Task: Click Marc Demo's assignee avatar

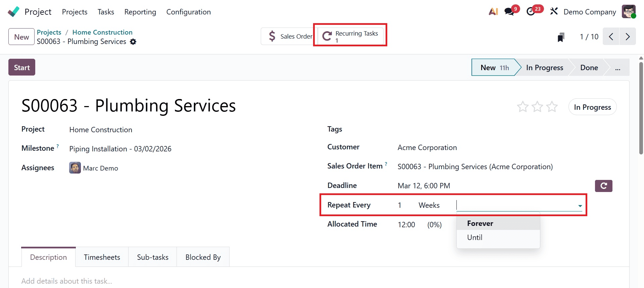Action: [75, 168]
